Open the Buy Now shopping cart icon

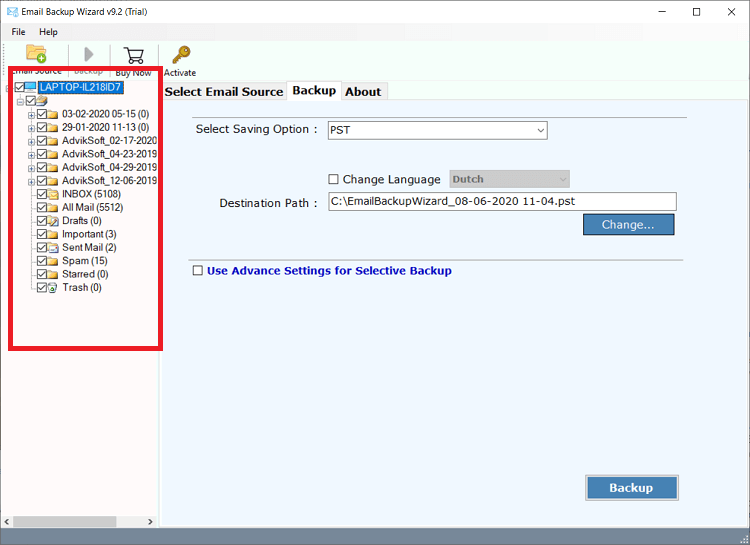click(x=133, y=56)
